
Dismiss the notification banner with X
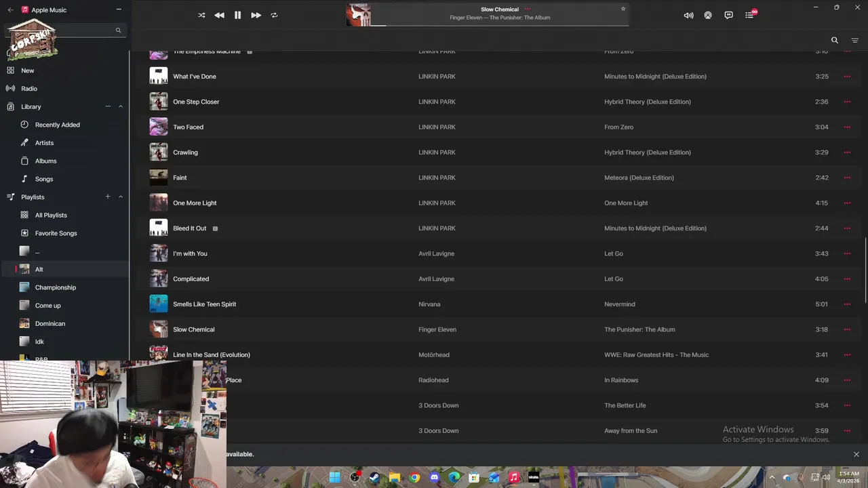pos(856,454)
